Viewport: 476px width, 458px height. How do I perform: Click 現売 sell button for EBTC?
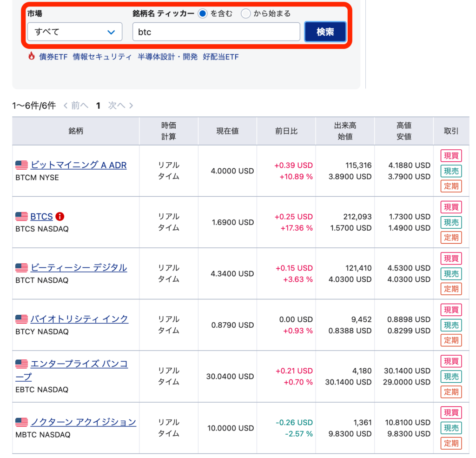tap(451, 376)
